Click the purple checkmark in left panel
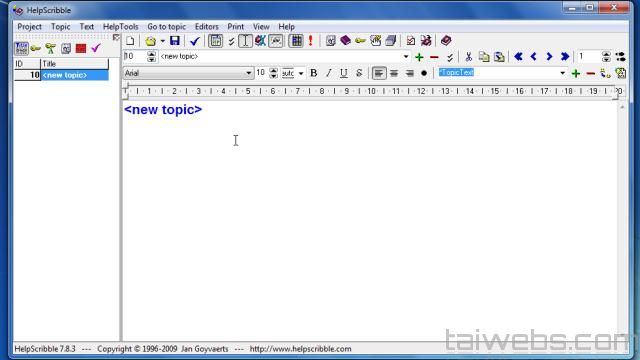The height and width of the screenshot is (360, 640). click(x=96, y=48)
